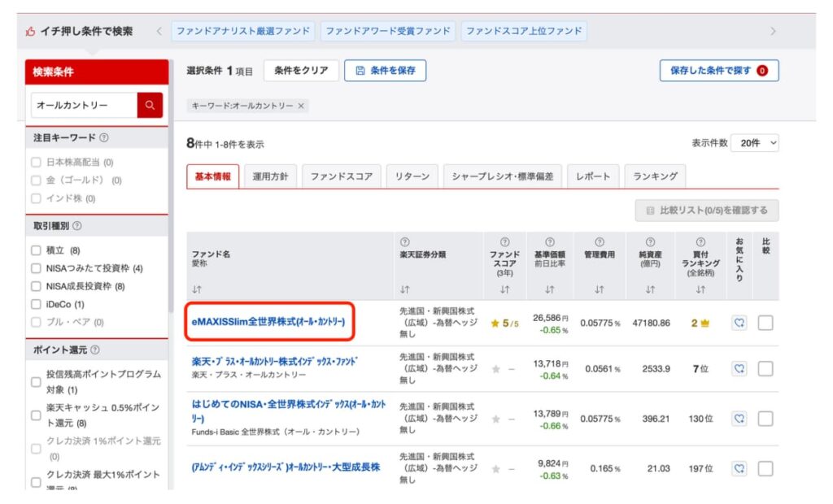Tick compare checkbox for eMAXISSlim全世界株式
This screenshot has width=833, height=504.
coord(765,323)
